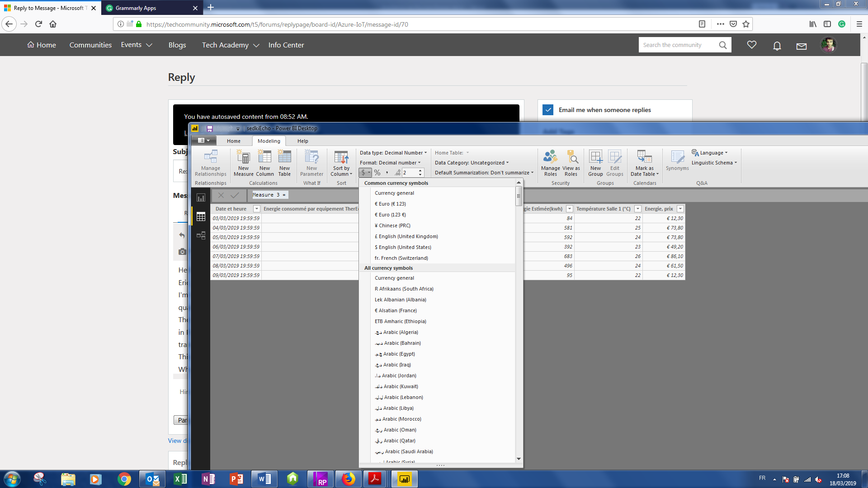Open Linguistic Schema dropdown
The image size is (868, 488).
click(714, 163)
